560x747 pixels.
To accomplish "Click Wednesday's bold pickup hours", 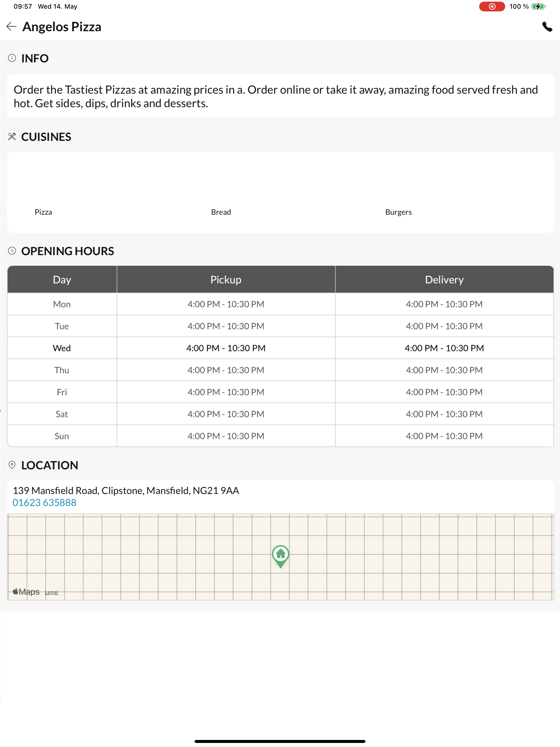I will tap(226, 348).
